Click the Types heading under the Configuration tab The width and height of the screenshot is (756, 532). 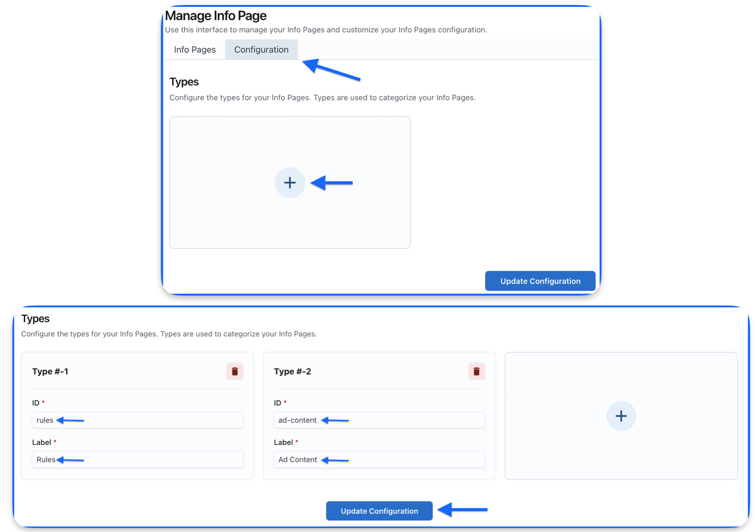point(184,82)
